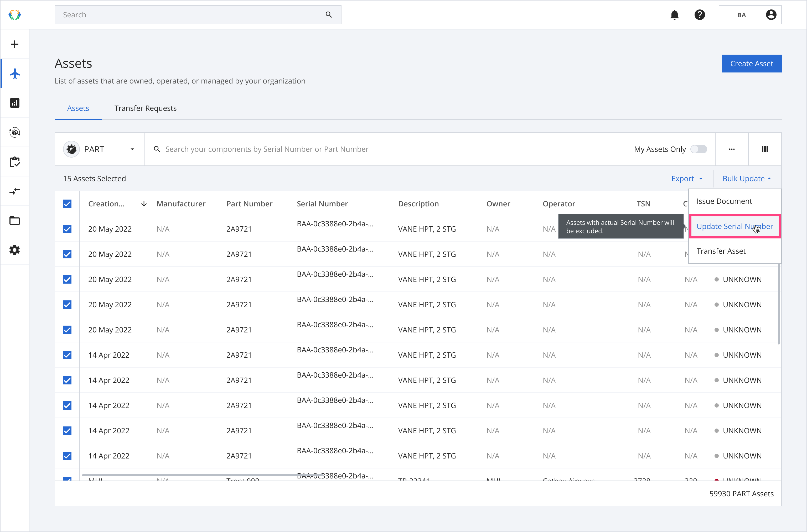This screenshot has height=532, width=807.
Task: Choose Update Serial Number menu item
Action: (735, 226)
